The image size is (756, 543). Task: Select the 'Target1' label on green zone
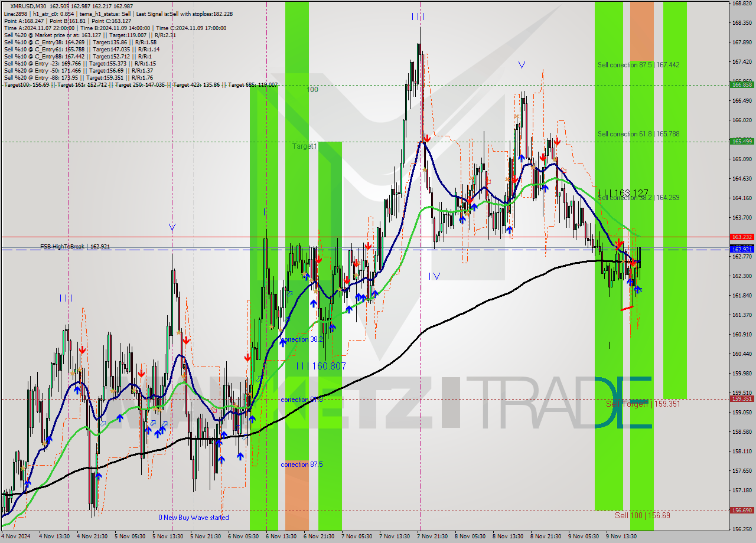305,146
